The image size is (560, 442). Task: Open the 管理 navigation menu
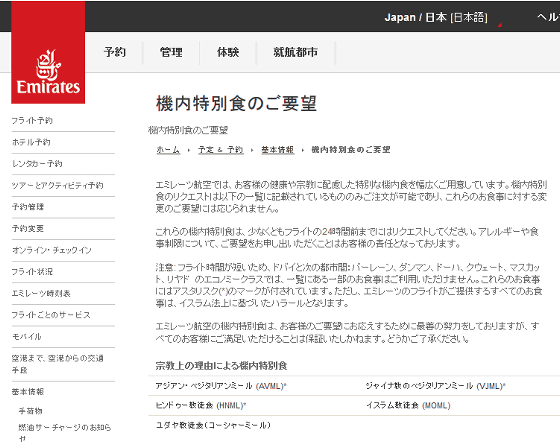[171, 52]
